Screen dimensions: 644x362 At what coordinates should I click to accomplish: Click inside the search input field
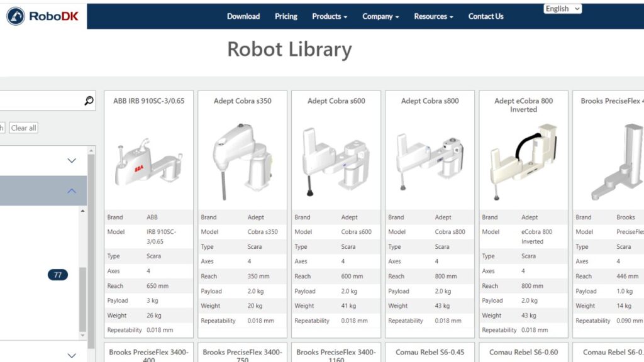pos(38,101)
